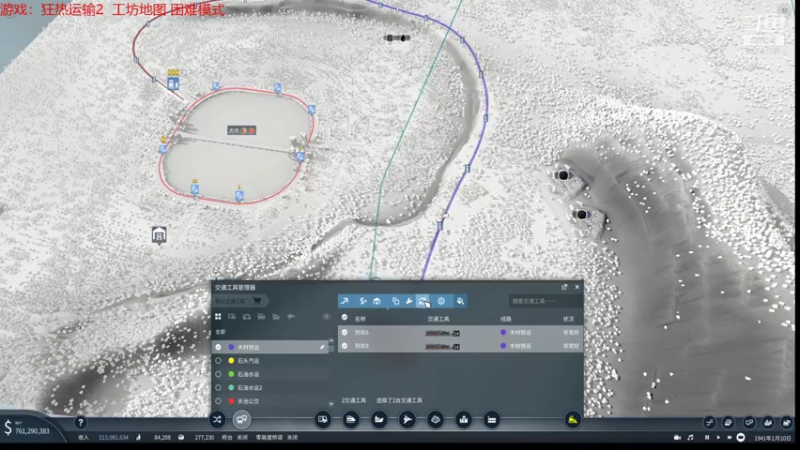800x450 pixels.
Task: Sort by 名称 column header
Action: pos(360,319)
